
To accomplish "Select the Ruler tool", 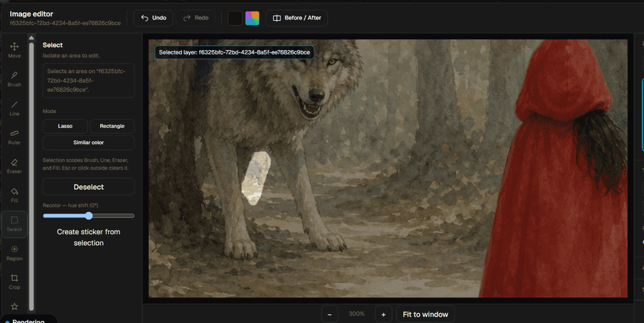I will pyautogui.click(x=14, y=138).
